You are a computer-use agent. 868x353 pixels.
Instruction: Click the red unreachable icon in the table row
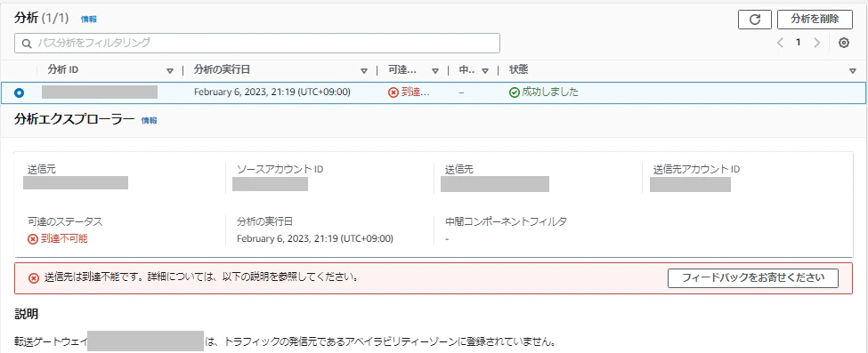[393, 92]
